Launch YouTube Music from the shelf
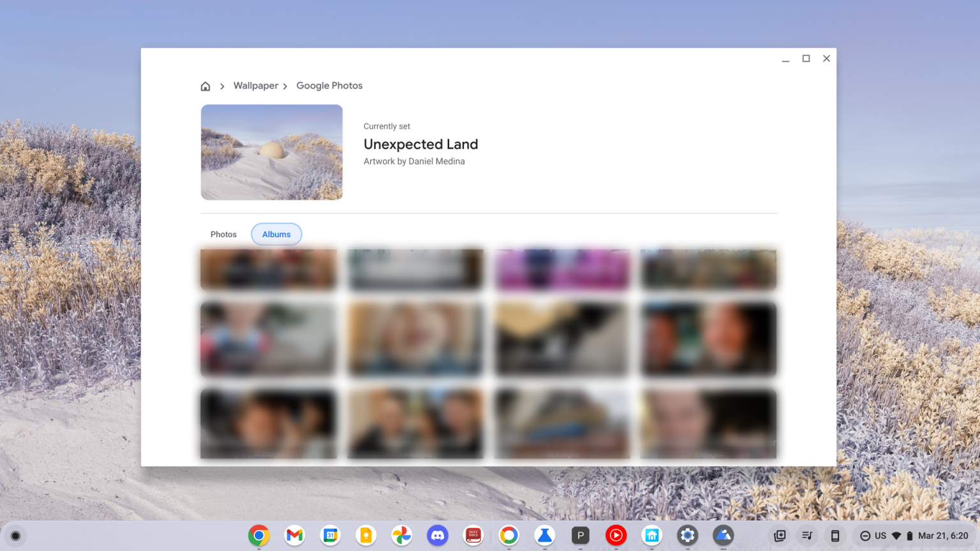Screen dimensions: 980x551 (x=616, y=536)
